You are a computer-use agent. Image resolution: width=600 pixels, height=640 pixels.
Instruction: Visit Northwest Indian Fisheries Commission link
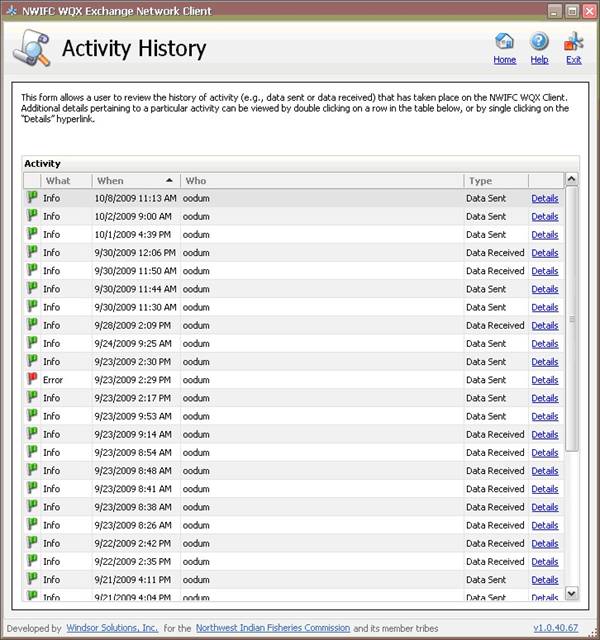[272, 628]
